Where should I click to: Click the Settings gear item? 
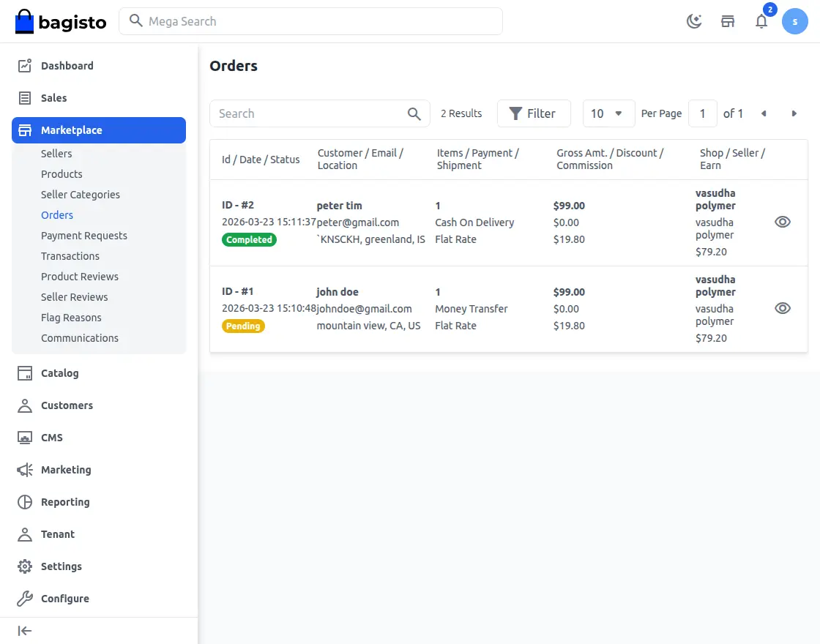61,566
